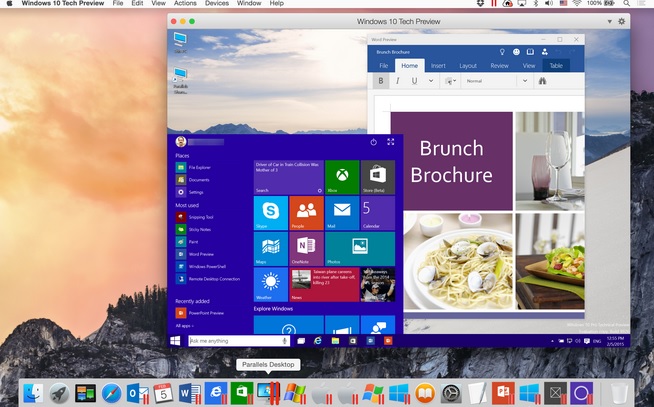Click the smiley feedback icon in Word

(x=516, y=52)
